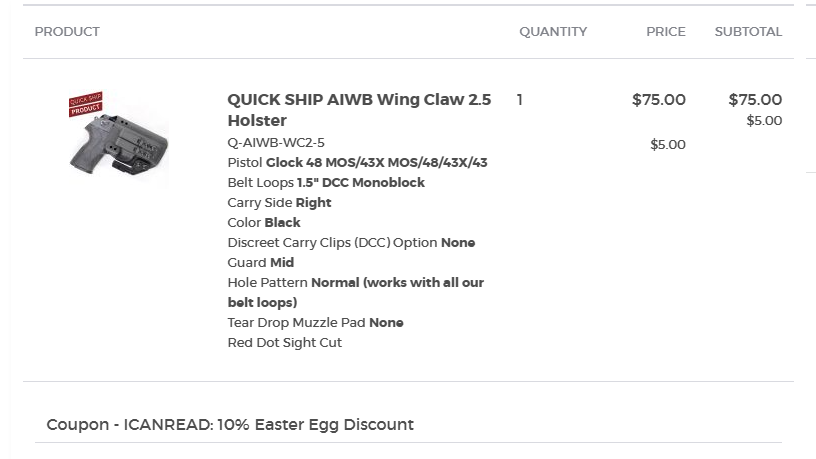This screenshot has width=816, height=459.
Task: Click the $5.00 amount under subtotal
Action: pyautogui.click(x=764, y=121)
